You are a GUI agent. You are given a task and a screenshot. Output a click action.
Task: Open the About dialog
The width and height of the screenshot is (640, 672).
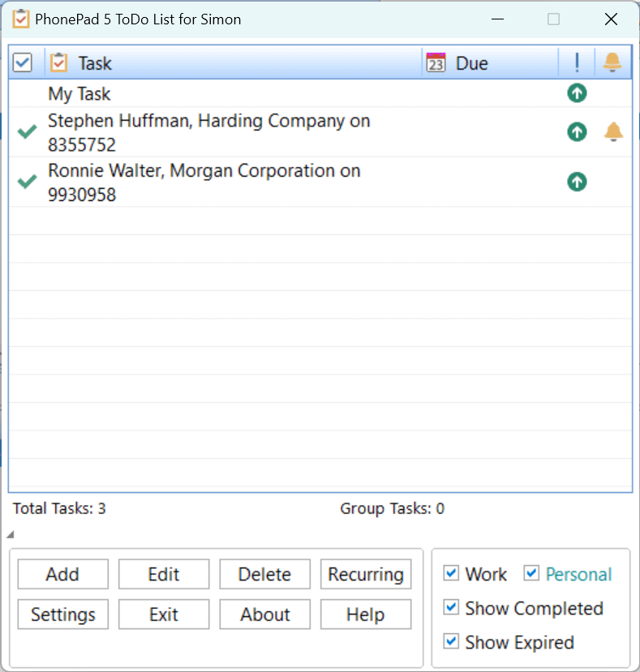pos(264,614)
